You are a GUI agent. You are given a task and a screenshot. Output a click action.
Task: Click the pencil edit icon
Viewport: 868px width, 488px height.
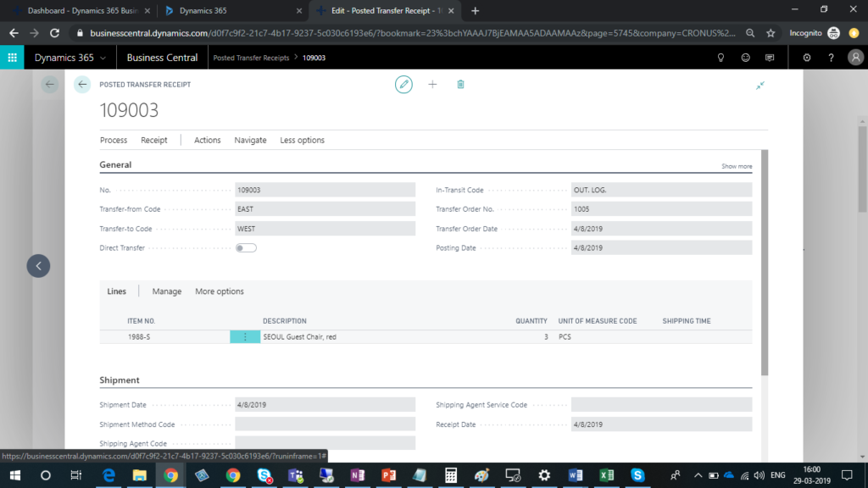point(404,85)
